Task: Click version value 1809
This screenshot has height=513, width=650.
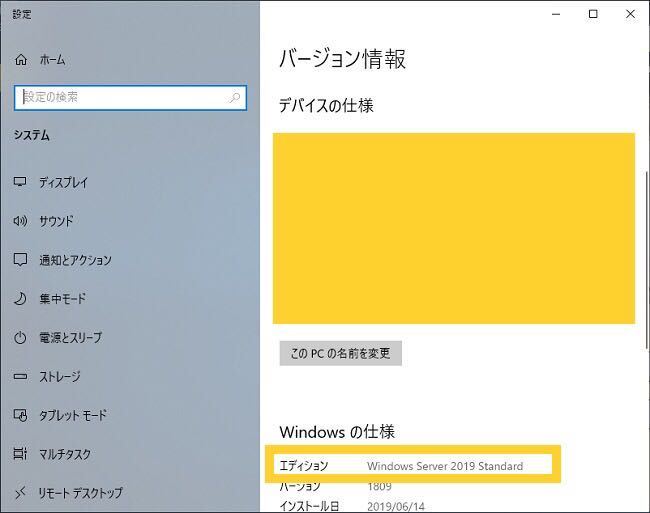Action: (x=379, y=486)
